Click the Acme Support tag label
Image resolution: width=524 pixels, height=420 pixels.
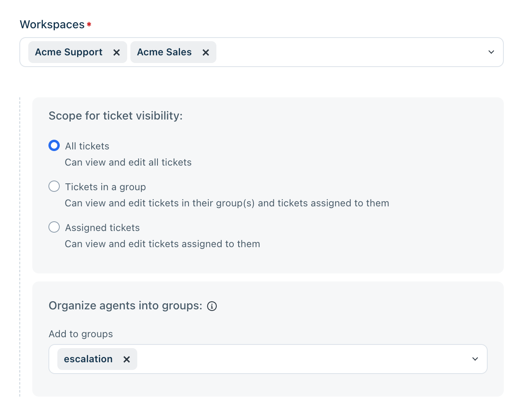[69, 52]
